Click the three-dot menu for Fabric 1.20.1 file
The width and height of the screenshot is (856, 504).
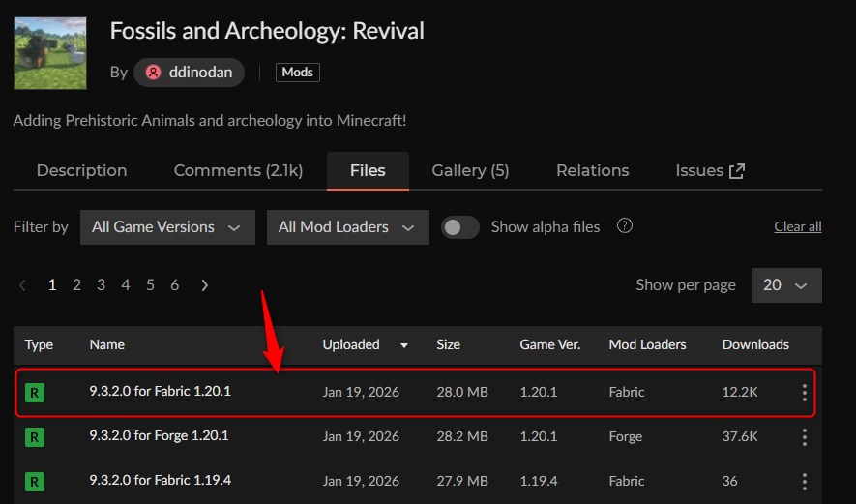point(804,393)
